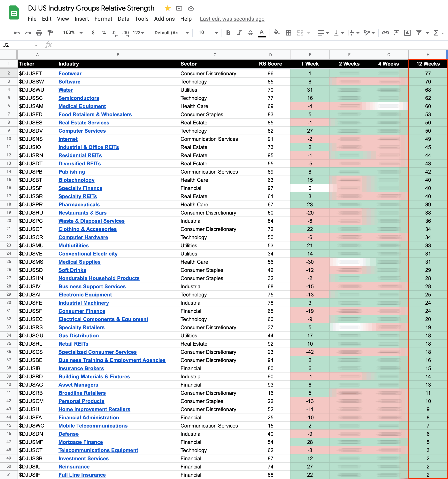The image size is (448, 479).
Task: Open the Footwear industry link
Action: click(70, 74)
